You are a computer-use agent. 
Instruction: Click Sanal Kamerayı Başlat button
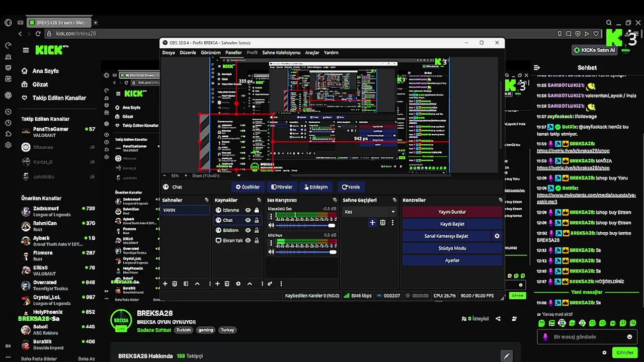point(446,236)
